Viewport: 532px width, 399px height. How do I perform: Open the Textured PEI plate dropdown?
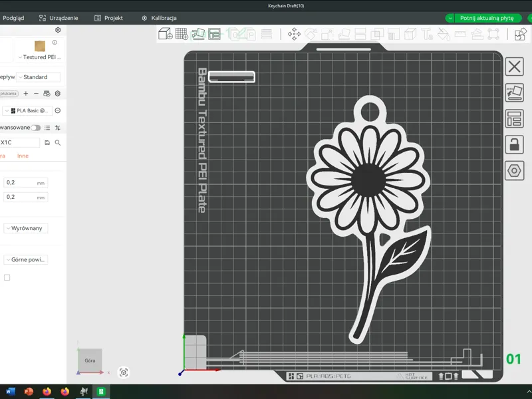40,57
